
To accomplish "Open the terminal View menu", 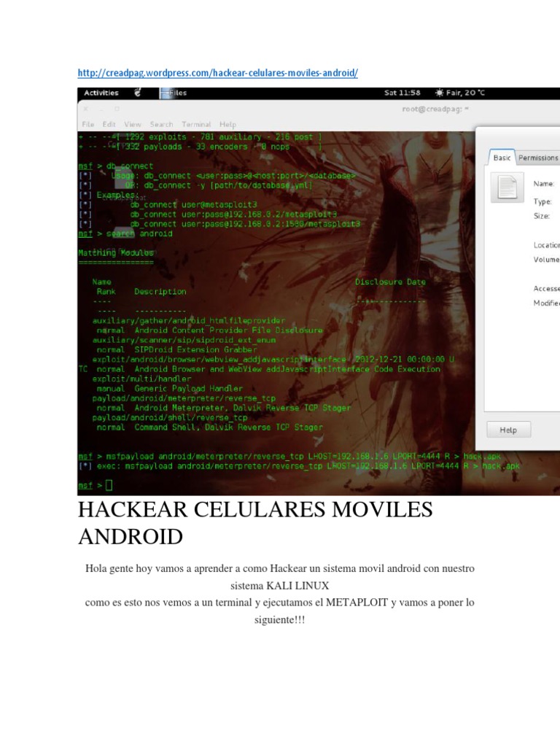I will click(x=133, y=124).
